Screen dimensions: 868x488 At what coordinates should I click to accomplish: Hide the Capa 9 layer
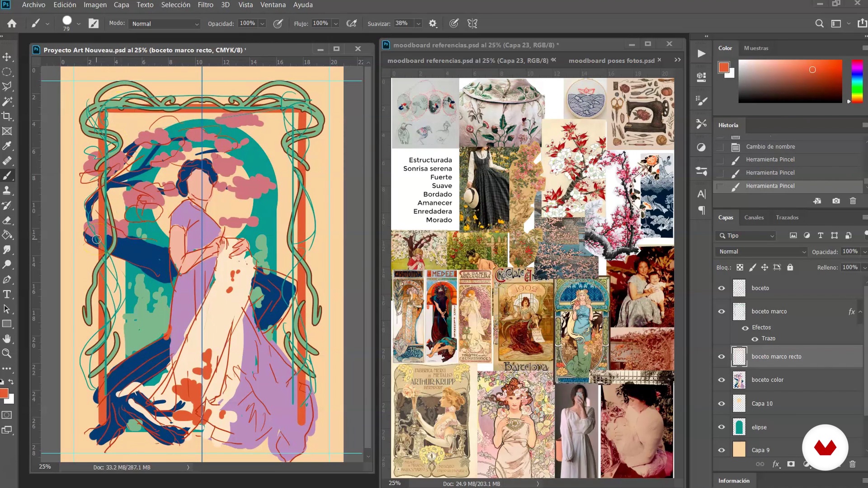[722, 450]
